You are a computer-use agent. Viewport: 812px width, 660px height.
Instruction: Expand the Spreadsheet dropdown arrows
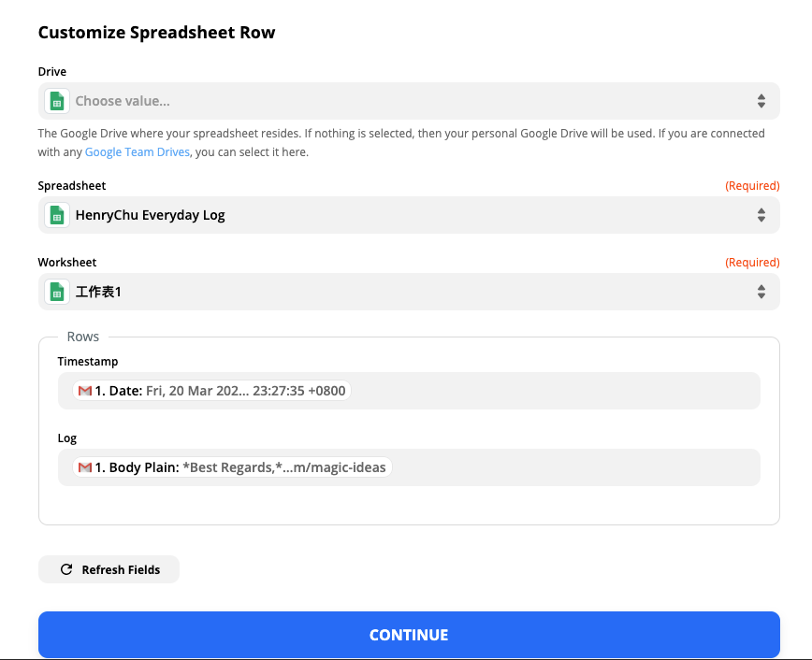tap(761, 215)
